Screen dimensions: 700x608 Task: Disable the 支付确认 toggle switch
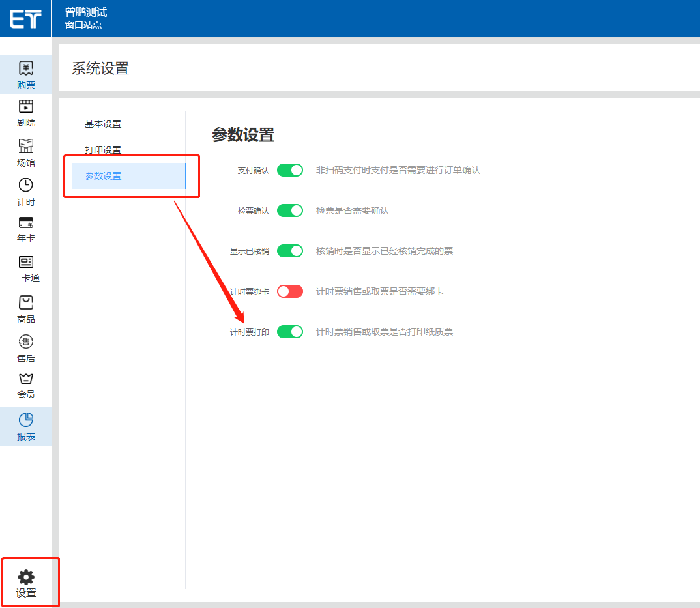click(290, 170)
